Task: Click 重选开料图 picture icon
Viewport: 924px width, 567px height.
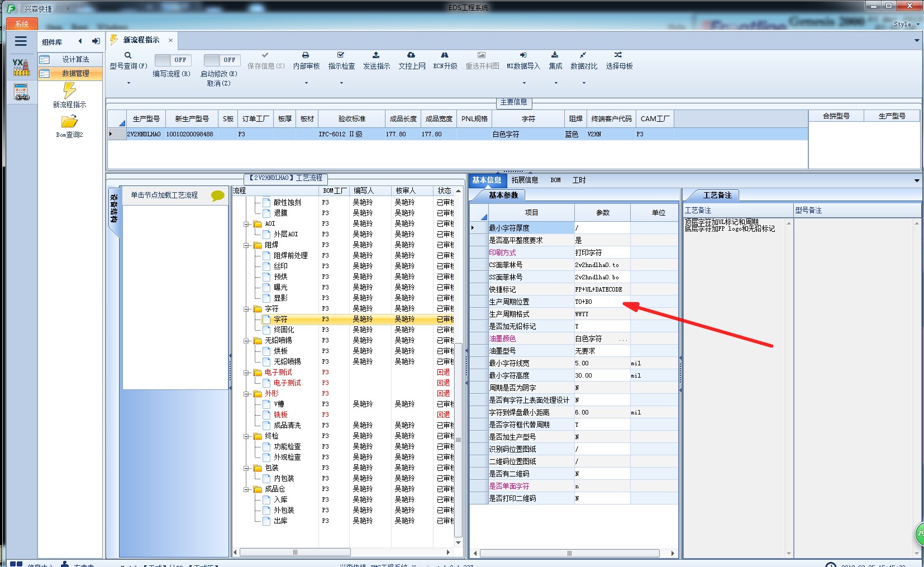Action: [x=482, y=55]
